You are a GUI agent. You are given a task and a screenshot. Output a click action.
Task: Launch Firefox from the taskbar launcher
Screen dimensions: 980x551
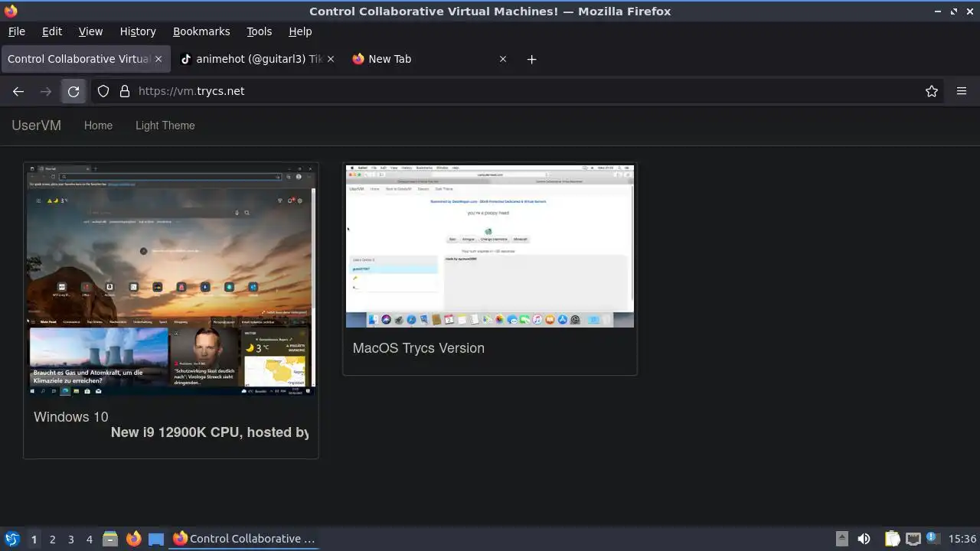point(133,539)
